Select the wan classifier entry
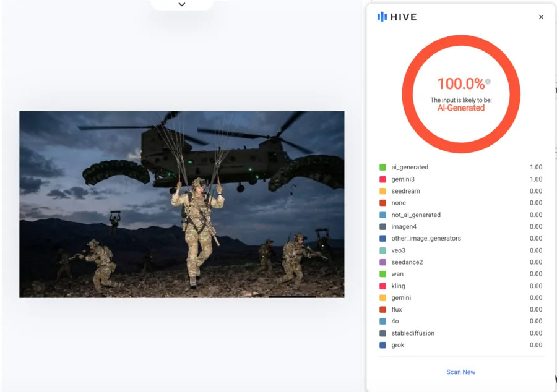Viewport: 557px width, 392px height. 461,274
